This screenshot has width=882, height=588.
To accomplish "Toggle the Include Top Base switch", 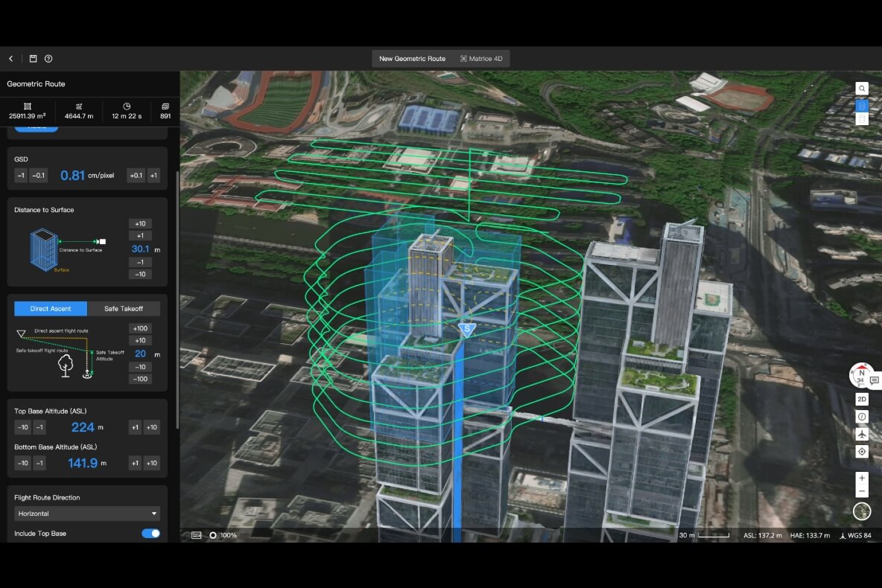I will pos(150,534).
